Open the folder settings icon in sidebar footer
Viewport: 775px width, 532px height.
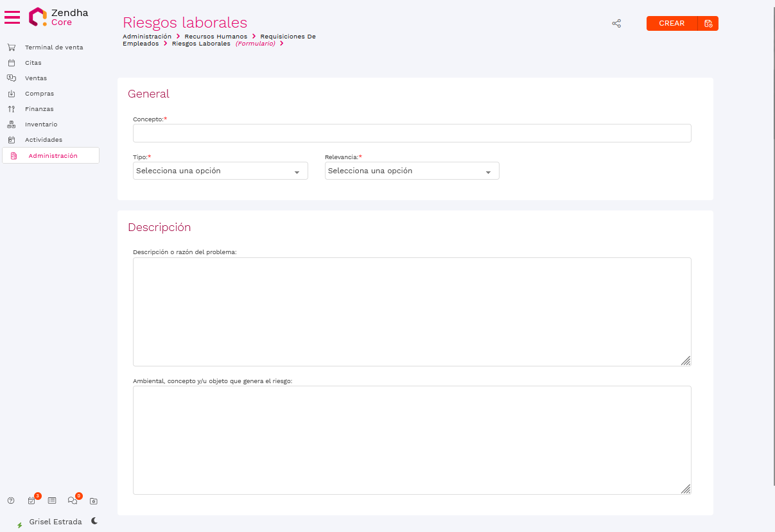click(x=94, y=501)
